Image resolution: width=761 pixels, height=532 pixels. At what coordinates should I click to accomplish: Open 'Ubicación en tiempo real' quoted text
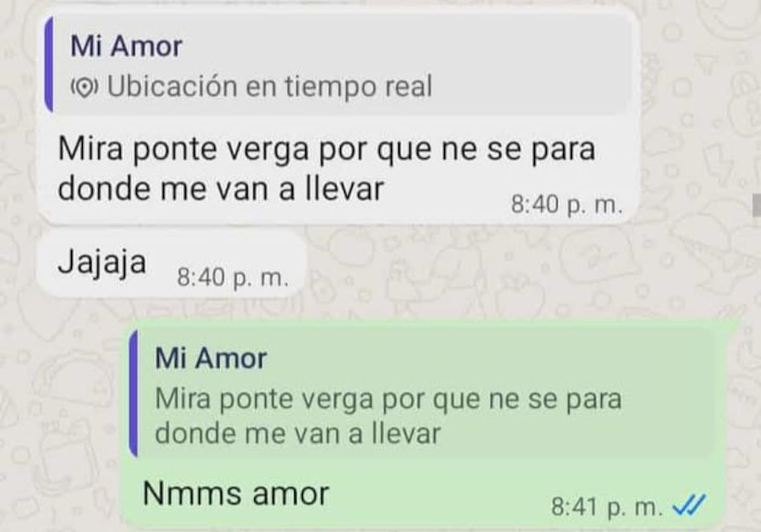click(270, 87)
